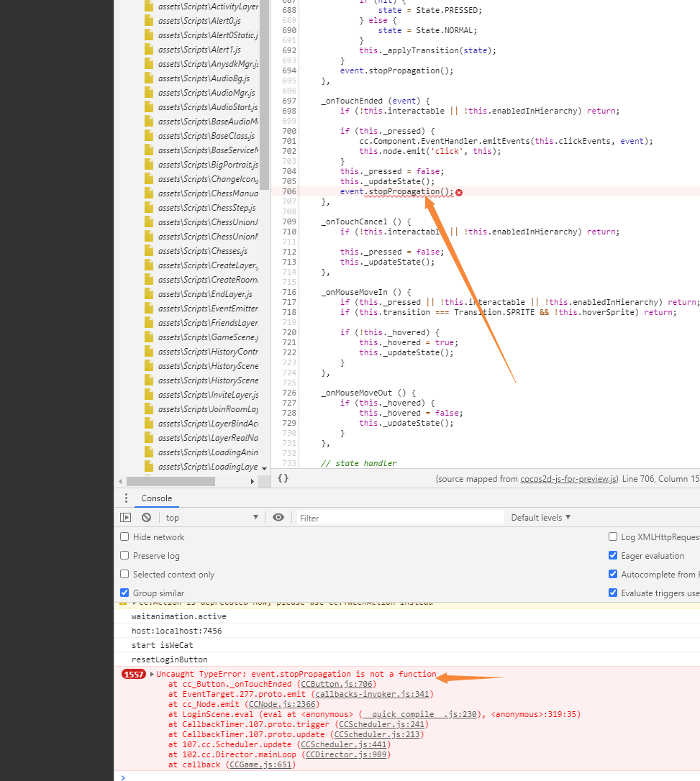Open CCGame.js:651 stack link

[260, 764]
